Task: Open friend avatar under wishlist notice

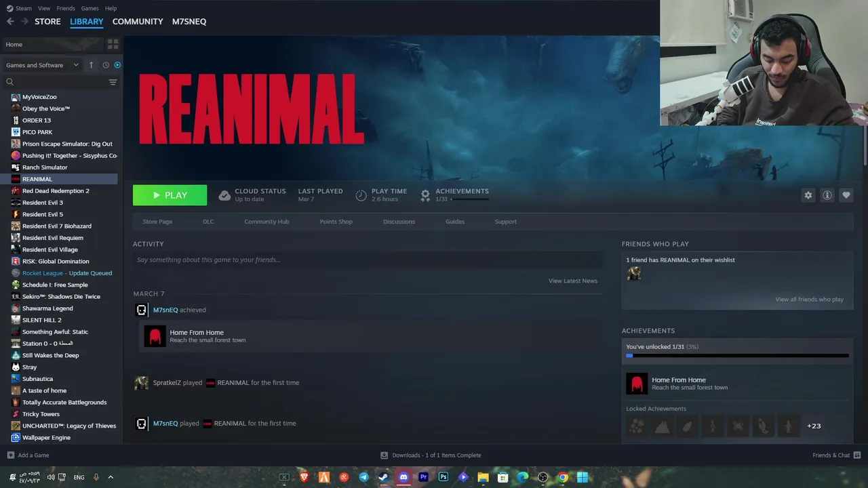Action: tap(634, 273)
